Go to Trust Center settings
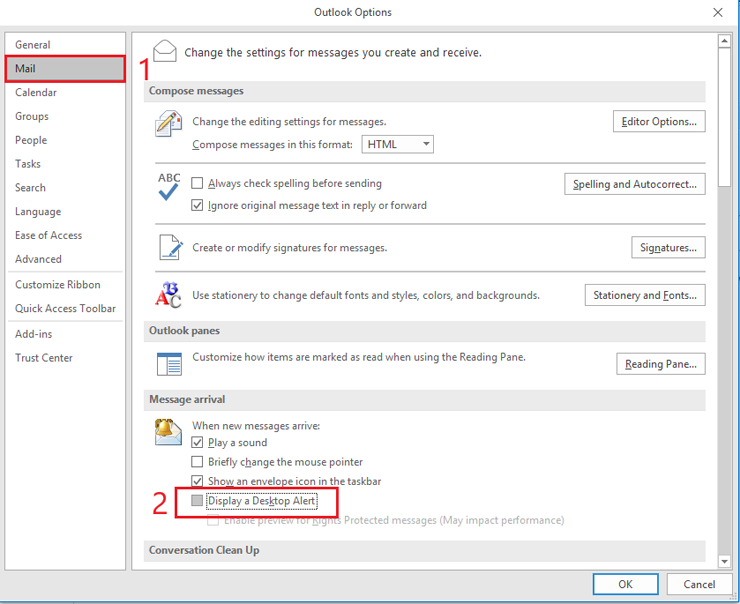This screenshot has width=740, height=604. click(x=65, y=358)
